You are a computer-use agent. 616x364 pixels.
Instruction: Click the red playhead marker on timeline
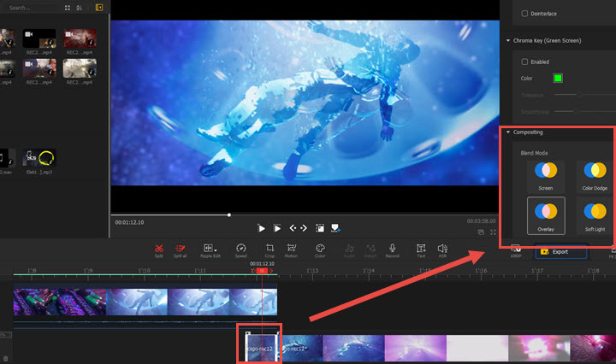tap(262, 271)
